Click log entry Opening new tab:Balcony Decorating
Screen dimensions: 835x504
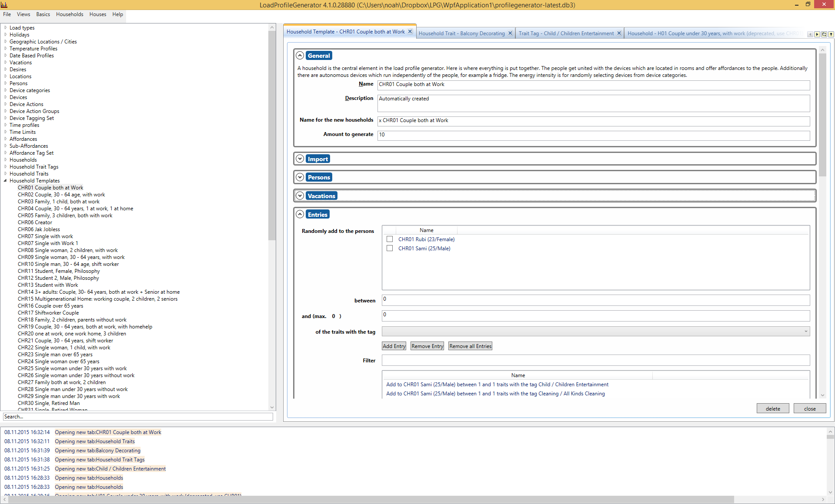click(97, 451)
